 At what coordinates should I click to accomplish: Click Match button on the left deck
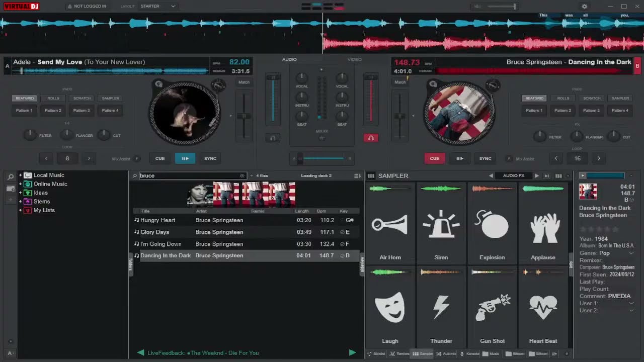pos(244,82)
